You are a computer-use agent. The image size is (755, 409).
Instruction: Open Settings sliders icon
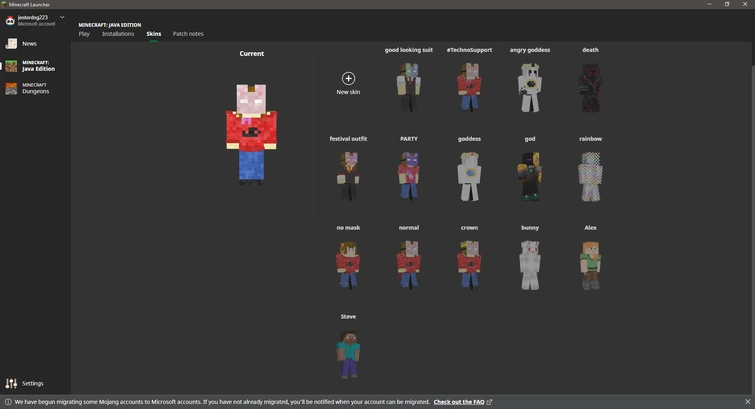coord(11,383)
